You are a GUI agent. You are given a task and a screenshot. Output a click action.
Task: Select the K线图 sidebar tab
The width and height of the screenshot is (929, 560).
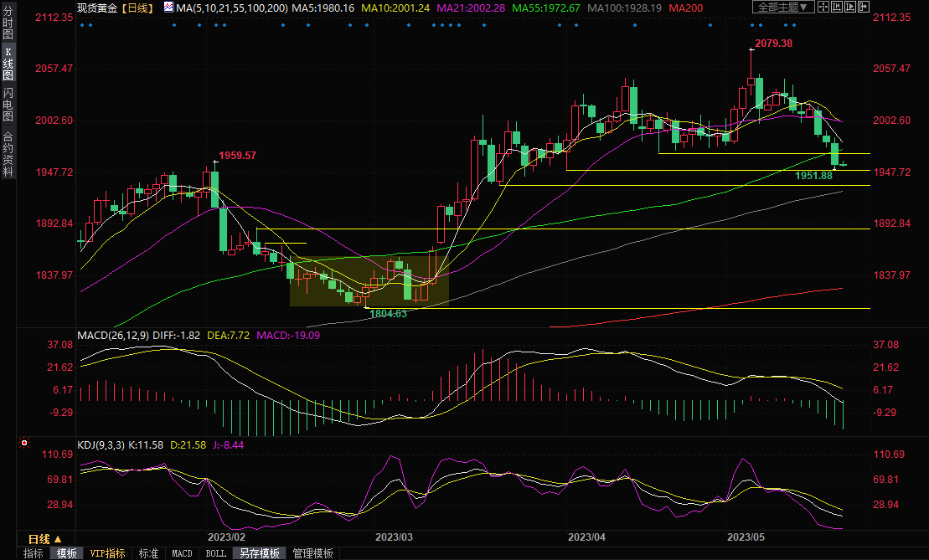[x=8, y=64]
